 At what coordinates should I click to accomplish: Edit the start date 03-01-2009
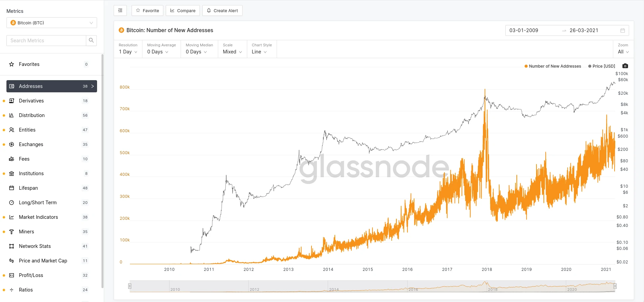tap(524, 30)
